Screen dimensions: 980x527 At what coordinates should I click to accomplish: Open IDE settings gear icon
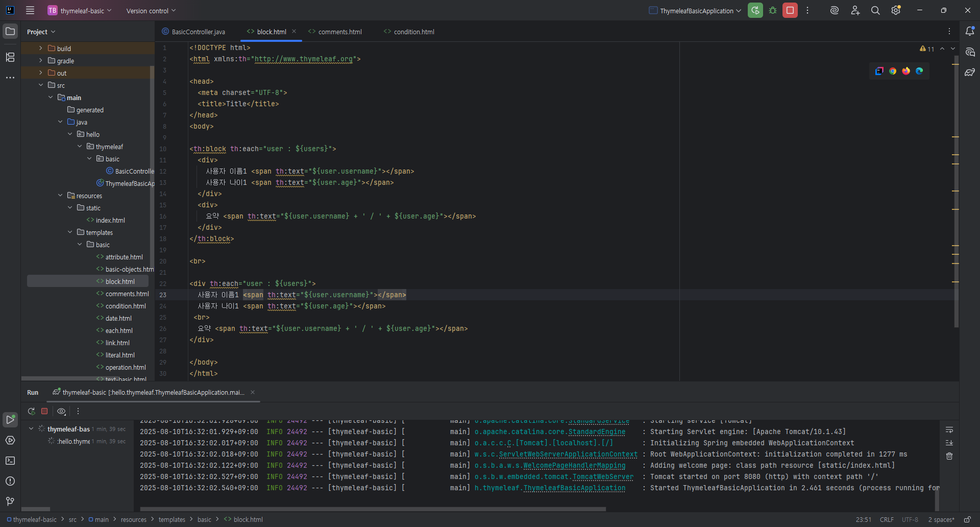tap(896, 11)
